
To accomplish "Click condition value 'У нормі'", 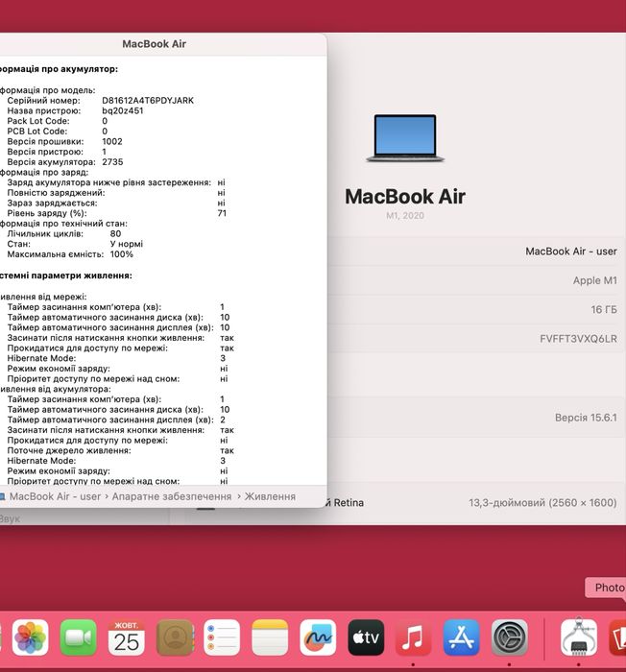I will 127,244.
